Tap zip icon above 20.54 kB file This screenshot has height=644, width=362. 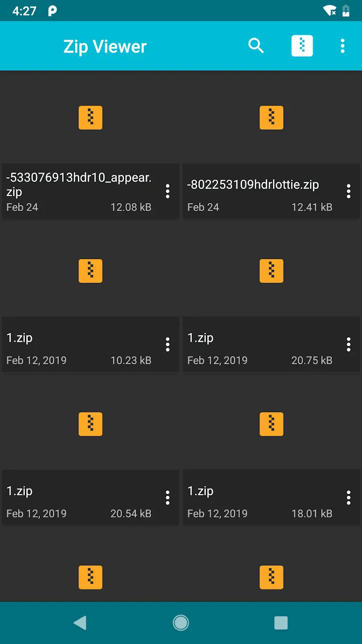point(90,424)
